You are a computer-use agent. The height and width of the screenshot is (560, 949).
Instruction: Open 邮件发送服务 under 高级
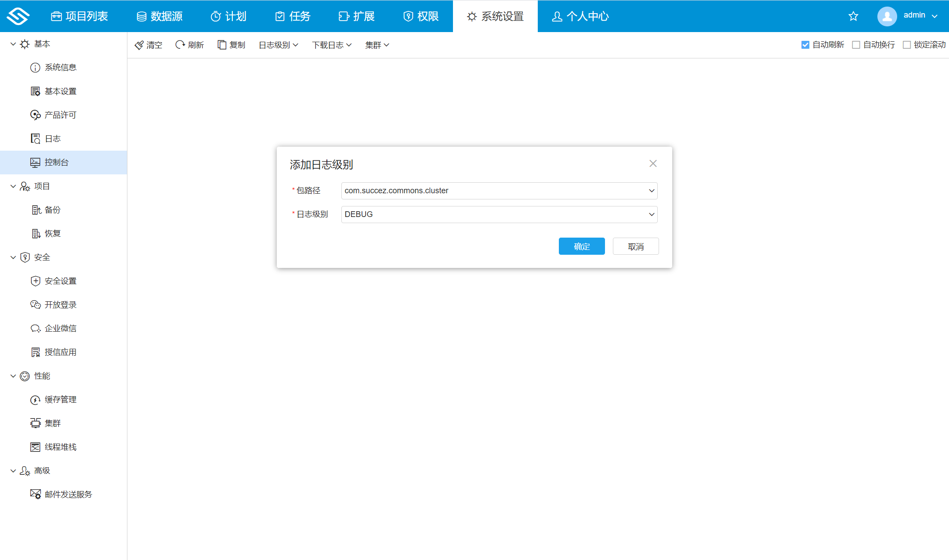tap(67, 494)
